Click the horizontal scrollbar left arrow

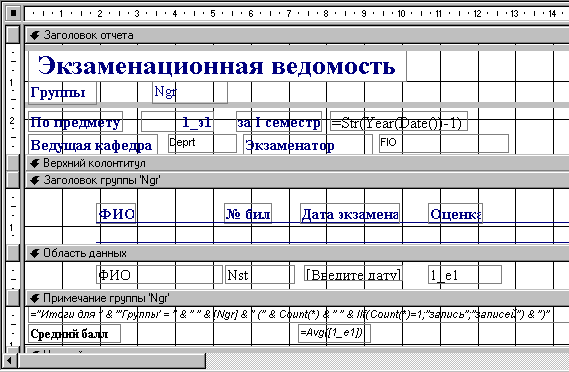[9, 361]
